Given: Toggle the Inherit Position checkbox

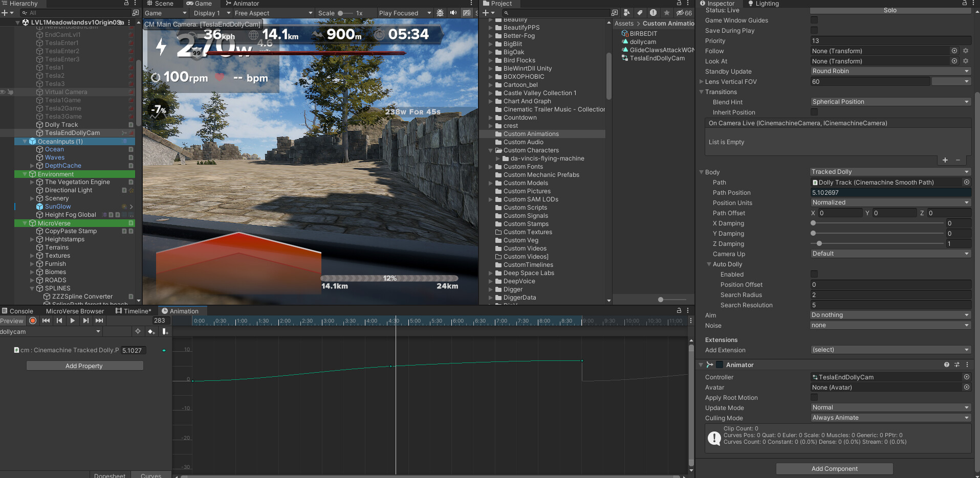Looking at the screenshot, I should tap(814, 112).
